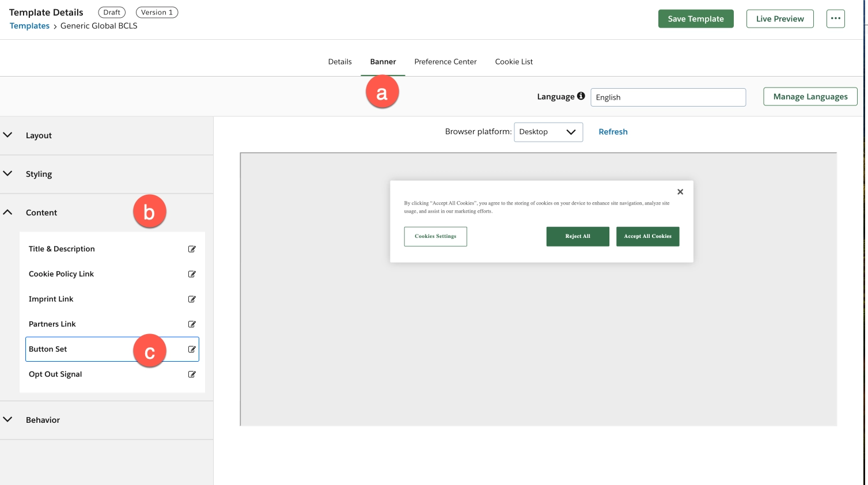Edit the Opt Out Signal content
The image size is (868, 485).
tap(192, 374)
